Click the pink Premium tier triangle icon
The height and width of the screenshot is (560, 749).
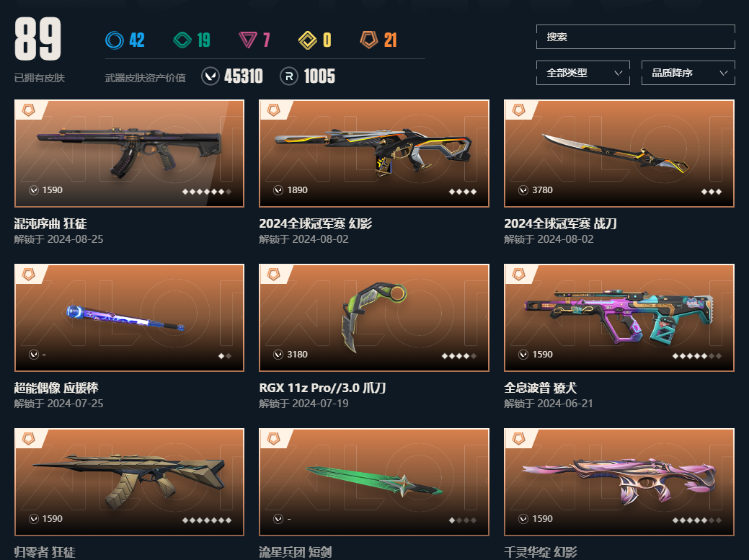pyautogui.click(x=248, y=40)
